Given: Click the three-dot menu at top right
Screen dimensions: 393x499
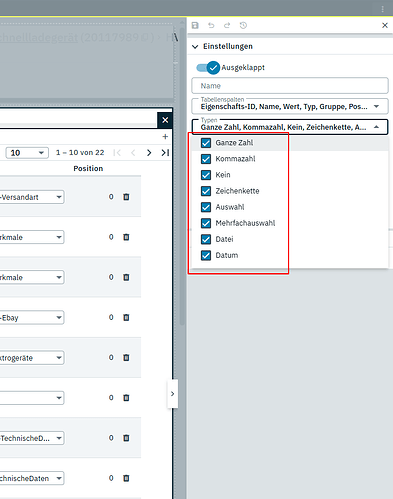Looking at the screenshot, I should tap(382, 9).
